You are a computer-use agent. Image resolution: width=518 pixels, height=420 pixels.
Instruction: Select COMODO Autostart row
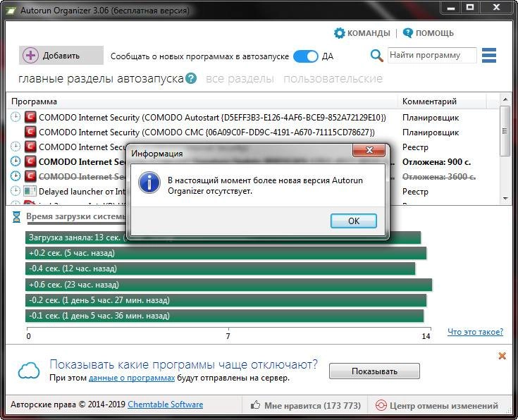(253, 117)
